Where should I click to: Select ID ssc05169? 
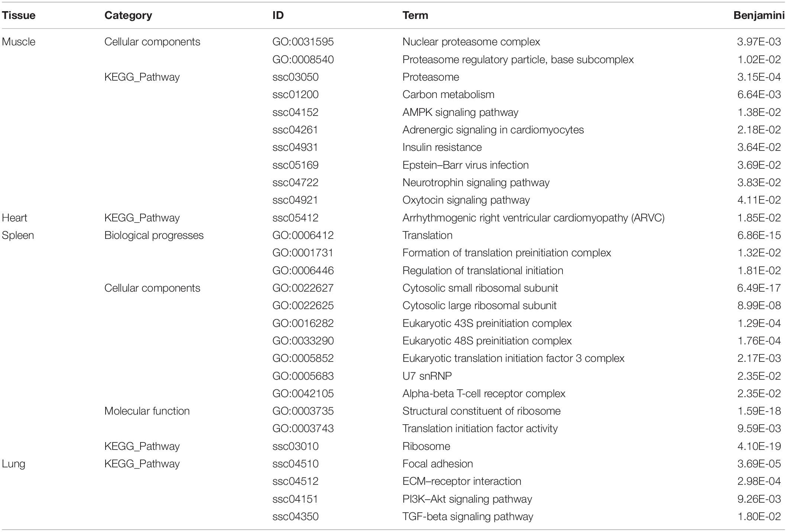pyautogui.click(x=296, y=165)
